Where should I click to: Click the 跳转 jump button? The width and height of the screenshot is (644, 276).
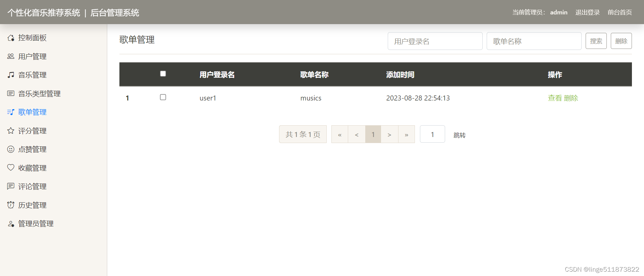point(460,135)
